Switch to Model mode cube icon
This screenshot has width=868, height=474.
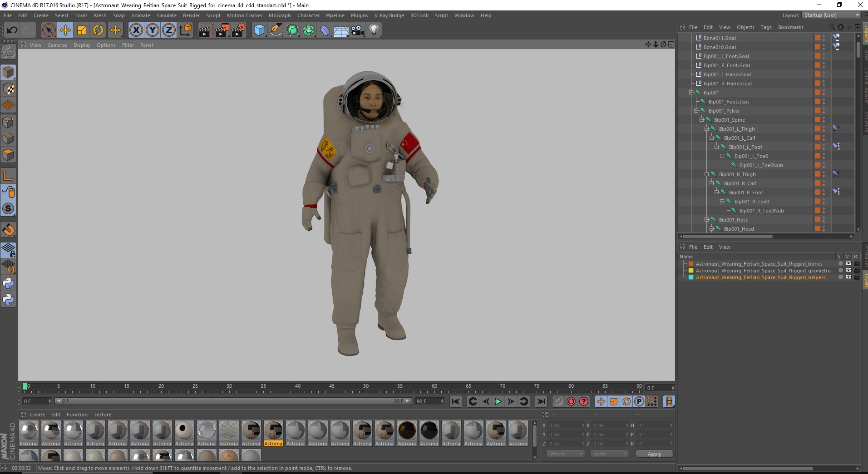(x=8, y=72)
